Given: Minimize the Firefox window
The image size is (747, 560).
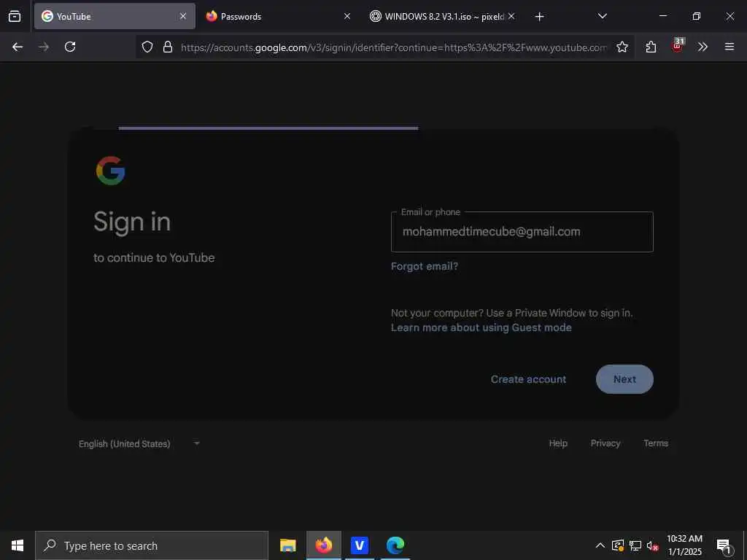Looking at the screenshot, I should coord(662,16).
